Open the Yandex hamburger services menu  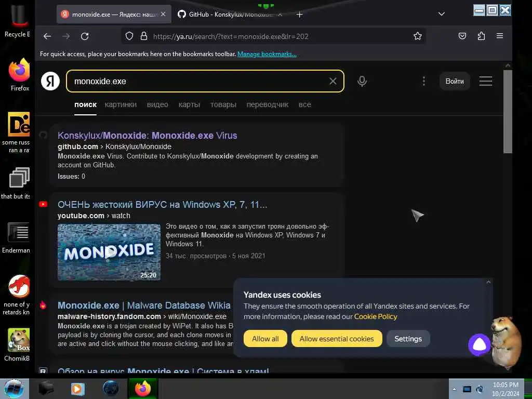[486, 81]
